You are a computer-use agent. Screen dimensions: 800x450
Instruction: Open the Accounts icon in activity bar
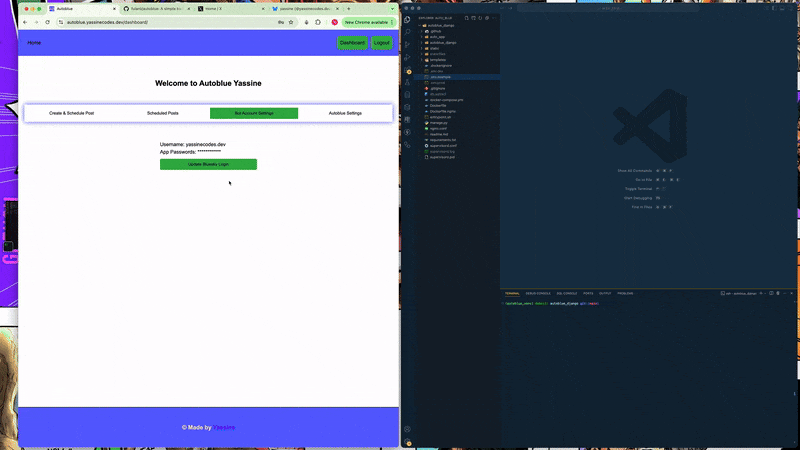pos(408,429)
